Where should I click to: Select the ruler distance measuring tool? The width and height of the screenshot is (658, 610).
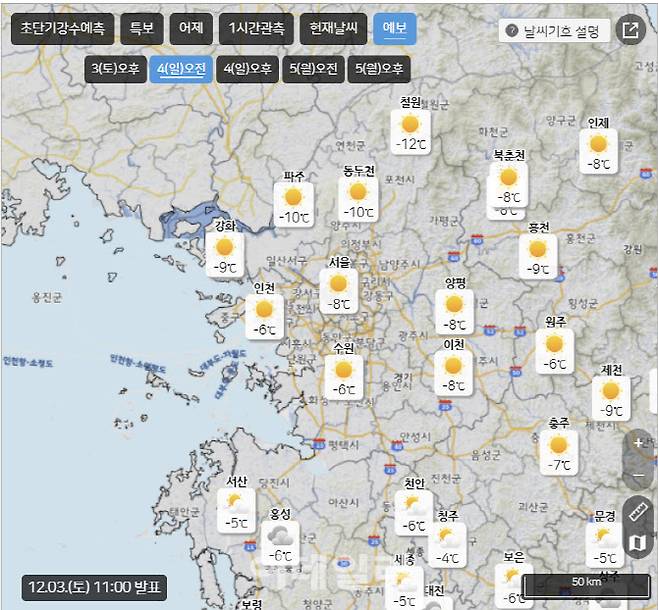click(638, 513)
